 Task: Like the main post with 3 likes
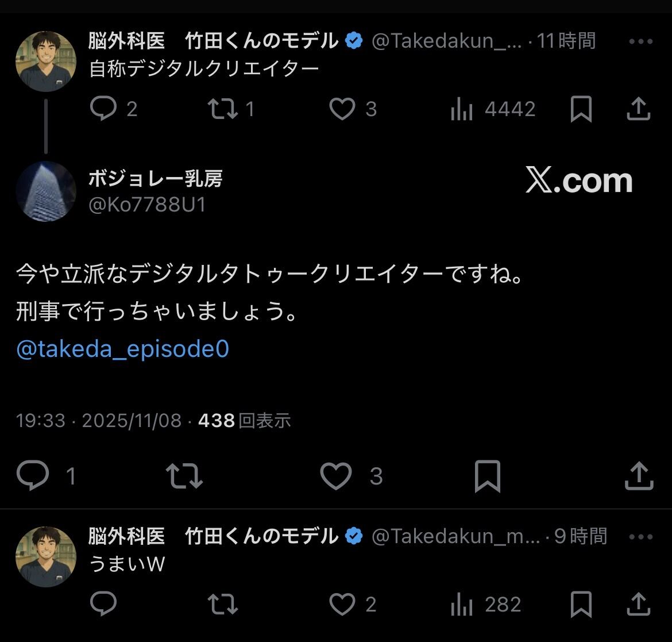pos(336,475)
